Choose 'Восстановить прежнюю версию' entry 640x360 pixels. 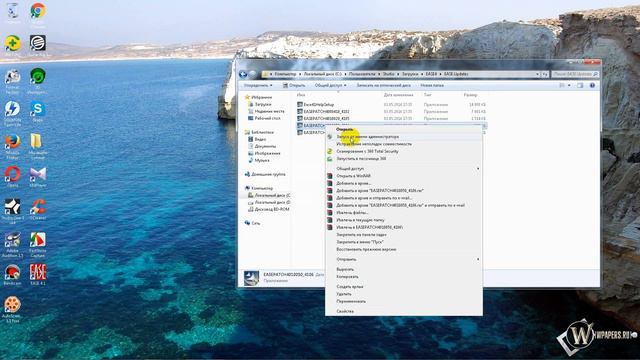pos(366,249)
